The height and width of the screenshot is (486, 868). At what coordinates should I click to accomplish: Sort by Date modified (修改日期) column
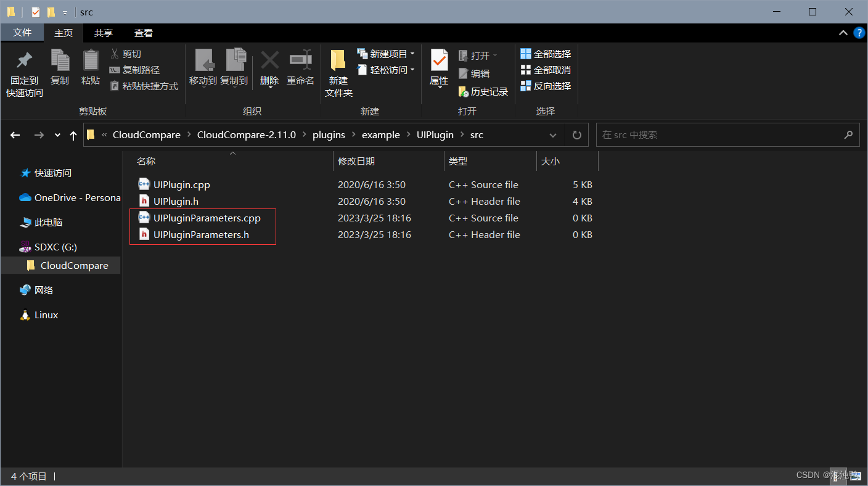pos(356,161)
